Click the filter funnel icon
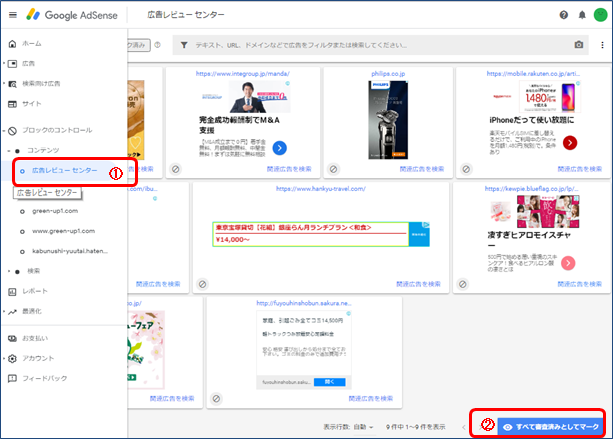The width and height of the screenshot is (613, 439). coord(184,45)
